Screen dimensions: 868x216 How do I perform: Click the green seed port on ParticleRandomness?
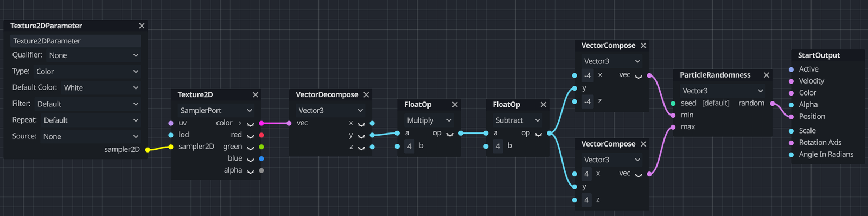(x=673, y=103)
